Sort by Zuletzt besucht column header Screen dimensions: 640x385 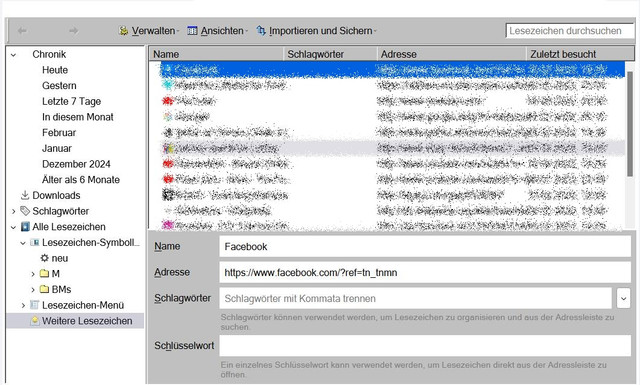coord(580,54)
